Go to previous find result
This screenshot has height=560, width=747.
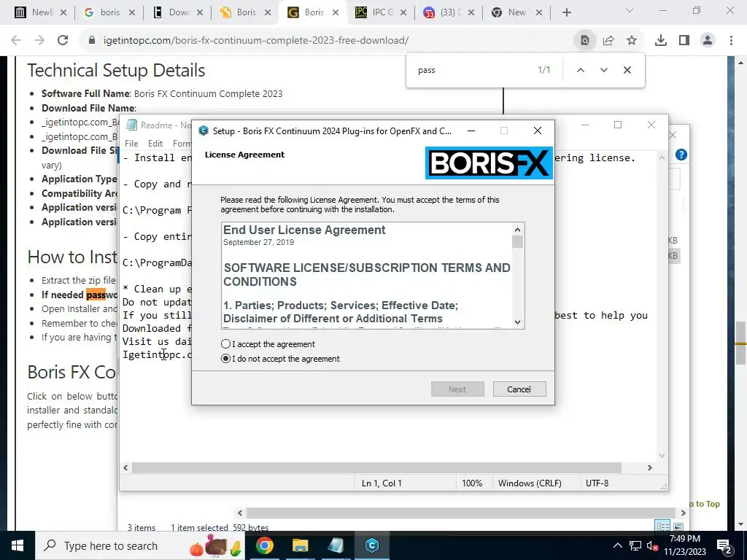point(580,70)
